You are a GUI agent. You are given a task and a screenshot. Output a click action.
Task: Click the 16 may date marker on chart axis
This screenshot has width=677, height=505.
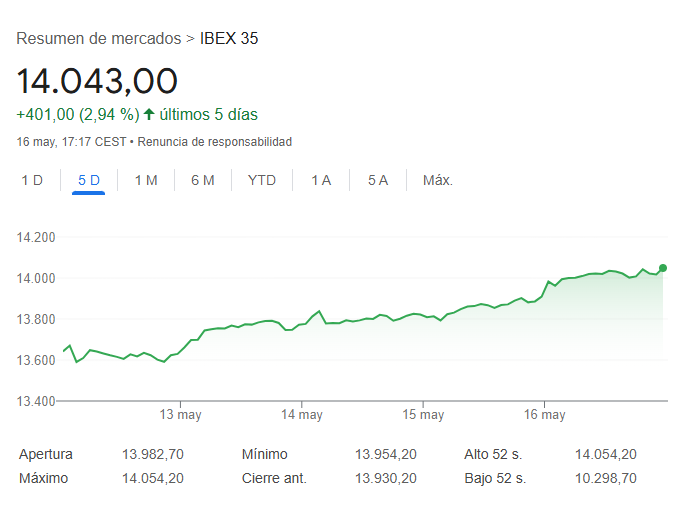coord(545,415)
